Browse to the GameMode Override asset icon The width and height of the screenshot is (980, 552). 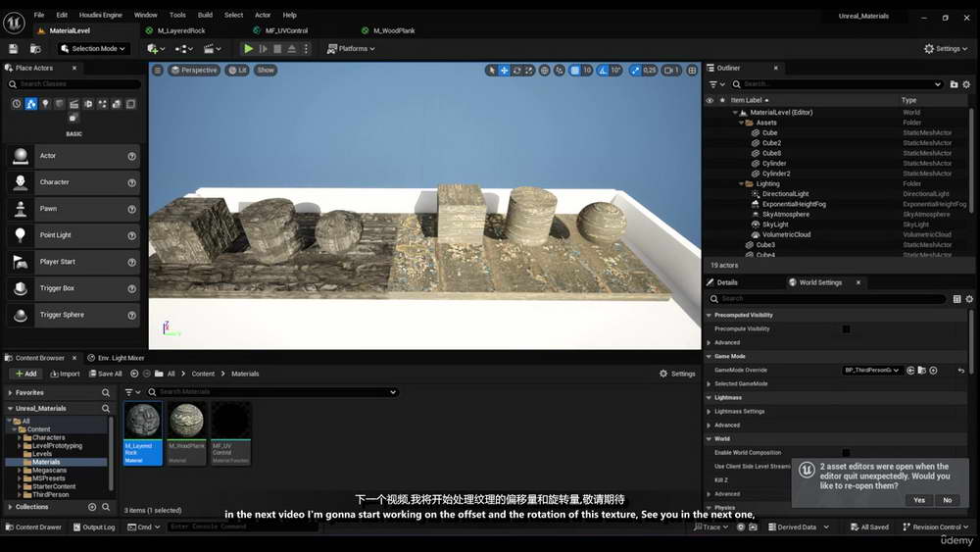pyautogui.click(x=922, y=370)
